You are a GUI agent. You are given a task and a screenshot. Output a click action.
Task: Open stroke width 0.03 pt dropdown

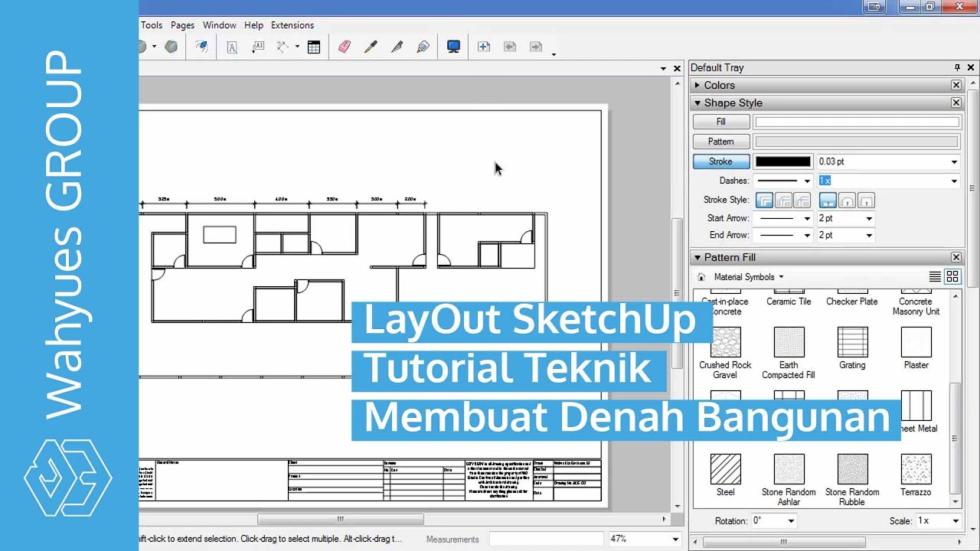[x=954, y=161]
